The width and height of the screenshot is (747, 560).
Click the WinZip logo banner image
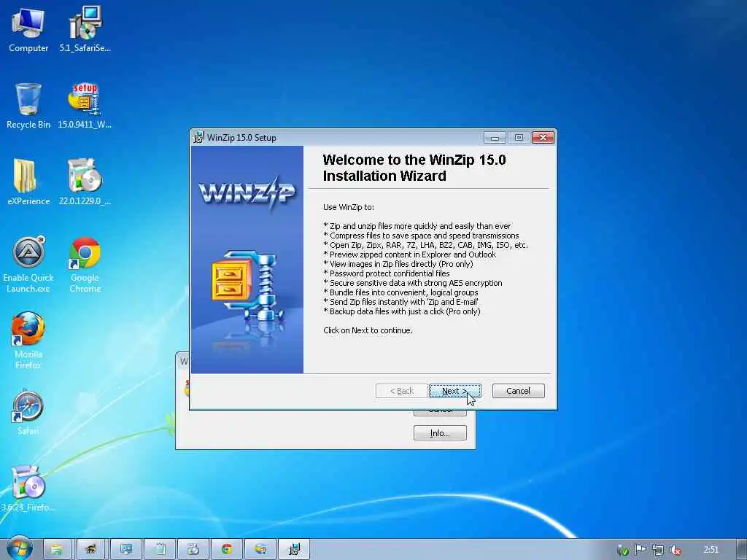click(247, 193)
